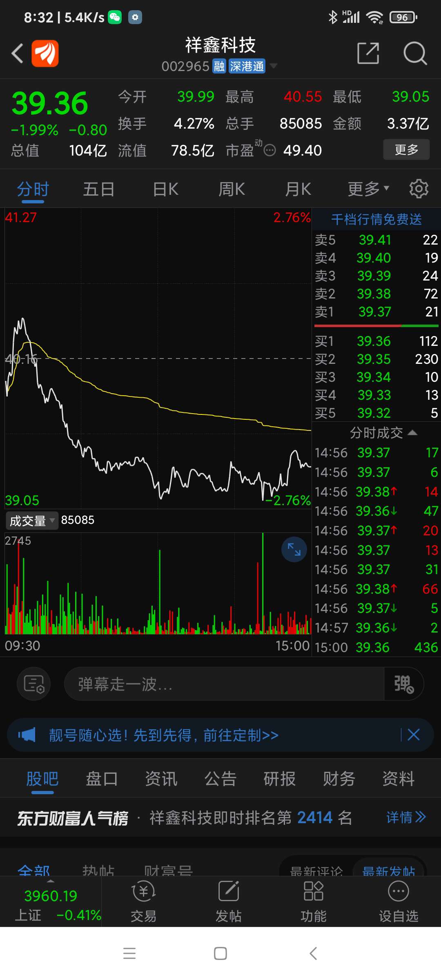Tap the 靓号随心选 前往定制 banner link
The image size is (441, 980).
pos(164,735)
